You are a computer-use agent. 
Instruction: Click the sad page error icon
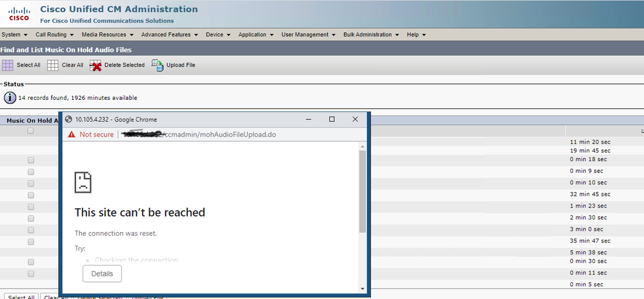[x=83, y=182]
